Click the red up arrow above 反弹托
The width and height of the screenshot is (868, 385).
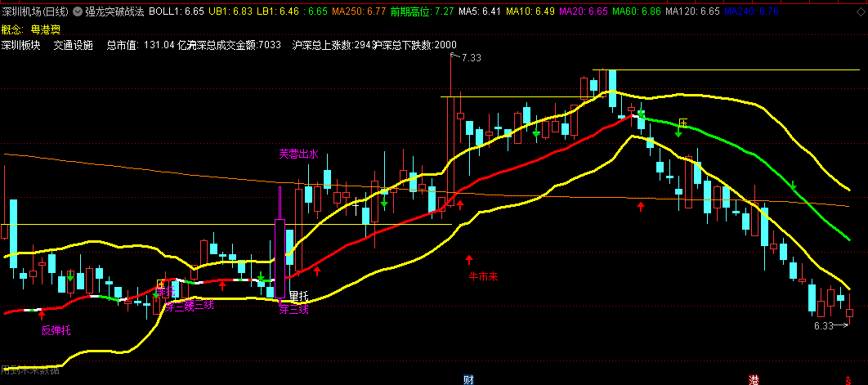[x=42, y=316]
